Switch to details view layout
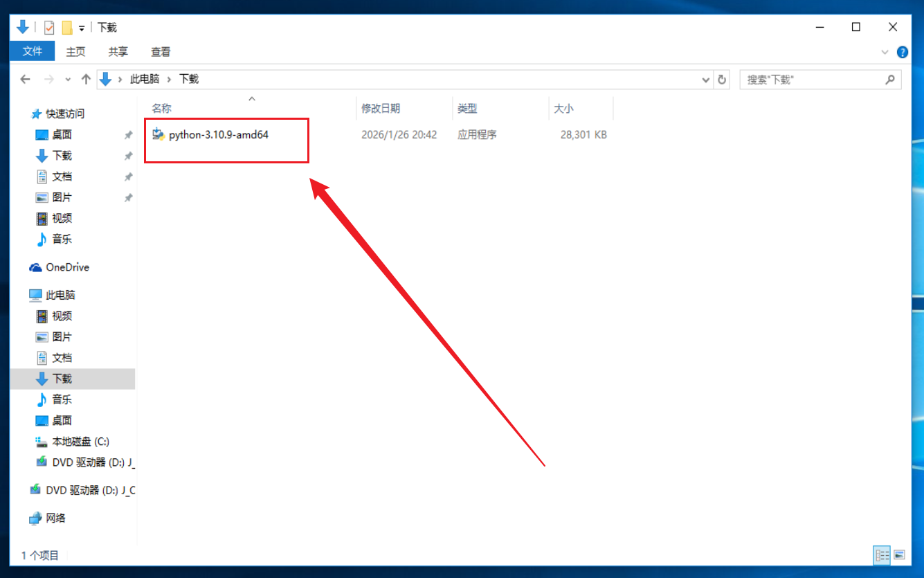This screenshot has height=578, width=924. point(882,554)
